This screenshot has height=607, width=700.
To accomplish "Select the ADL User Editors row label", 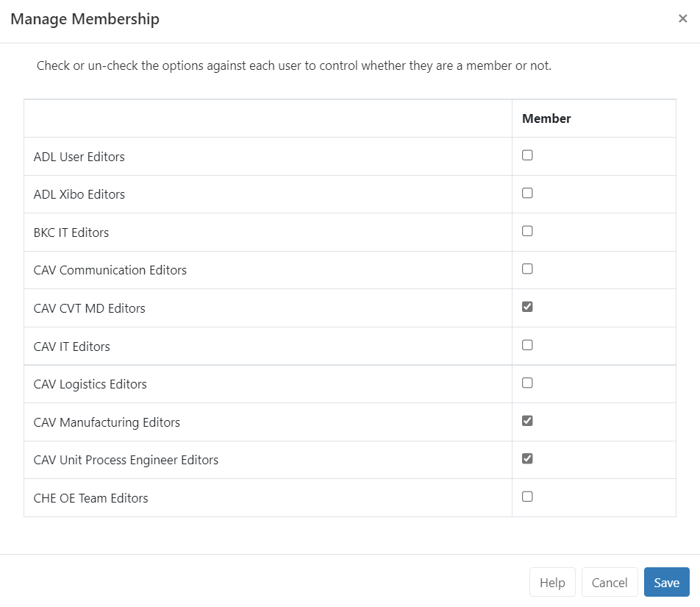I will [79, 157].
